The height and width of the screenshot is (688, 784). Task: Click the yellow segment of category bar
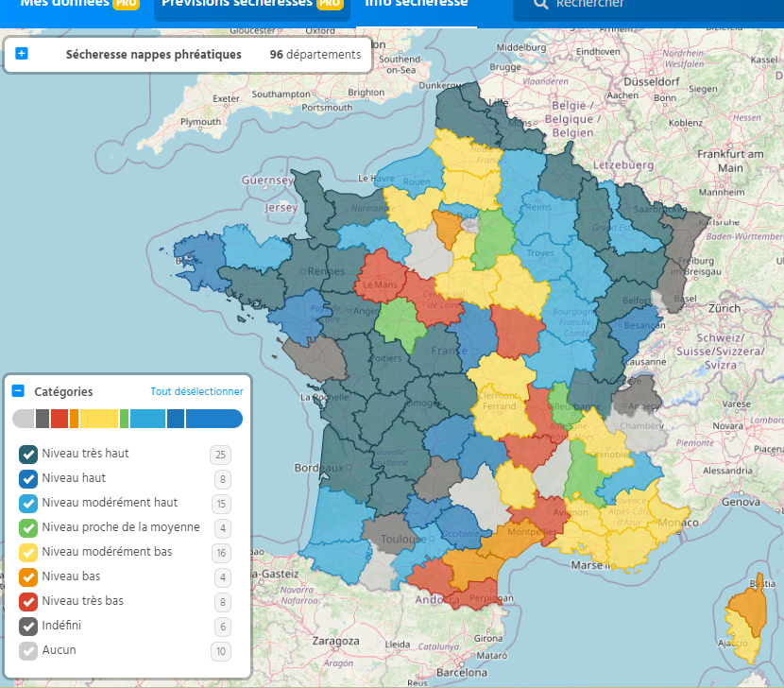tap(99, 419)
